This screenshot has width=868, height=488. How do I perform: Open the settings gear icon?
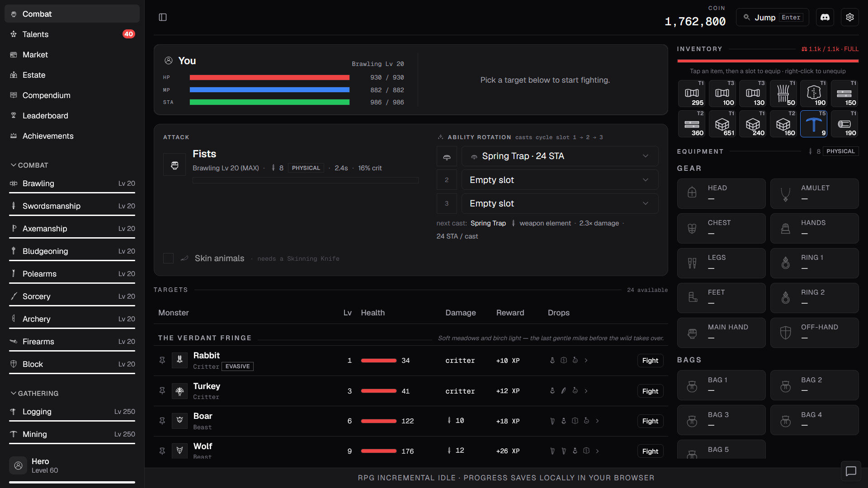click(x=850, y=17)
